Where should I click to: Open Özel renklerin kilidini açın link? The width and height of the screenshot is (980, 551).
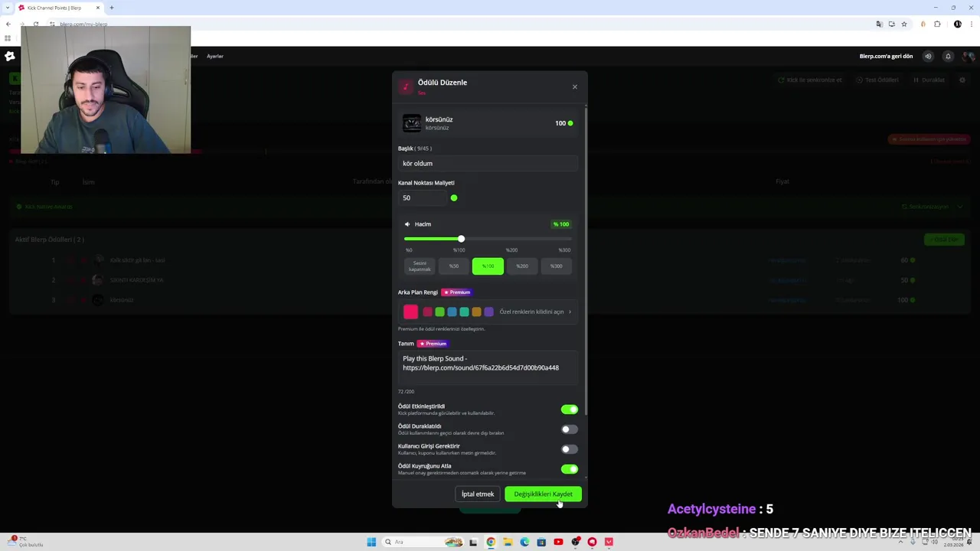coord(535,312)
